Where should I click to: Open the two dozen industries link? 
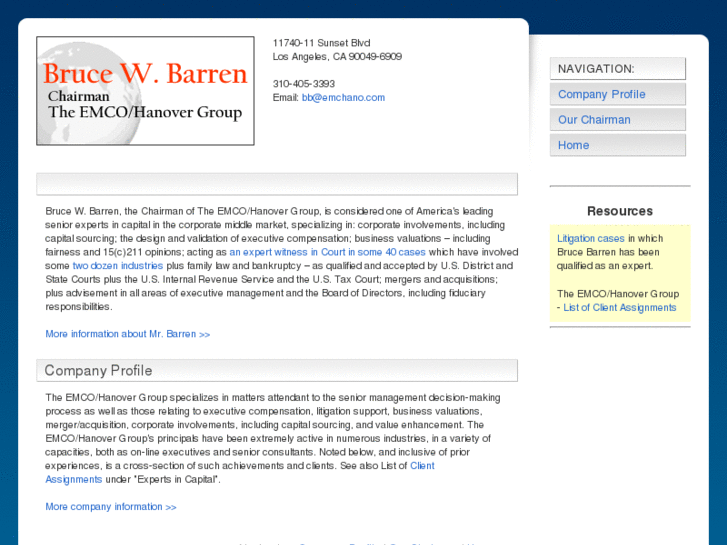click(x=118, y=266)
